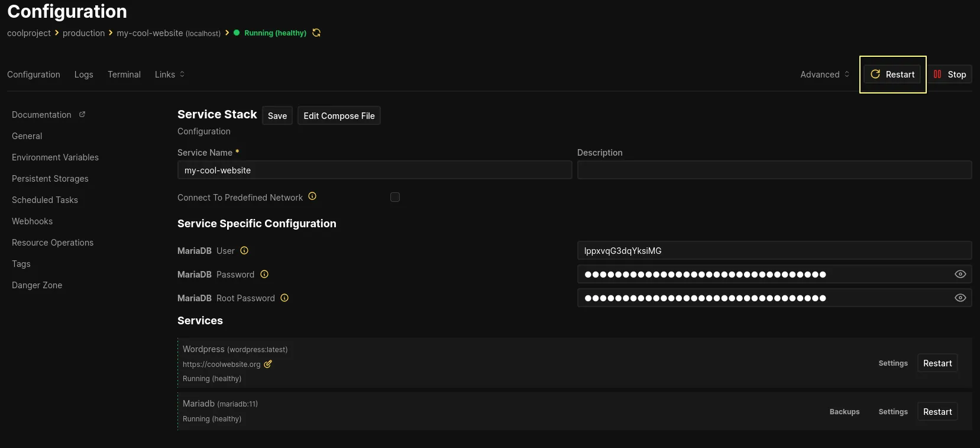Open the production environment breadcrumb
This screenshot has height=448, width=980.
[83, 33]
